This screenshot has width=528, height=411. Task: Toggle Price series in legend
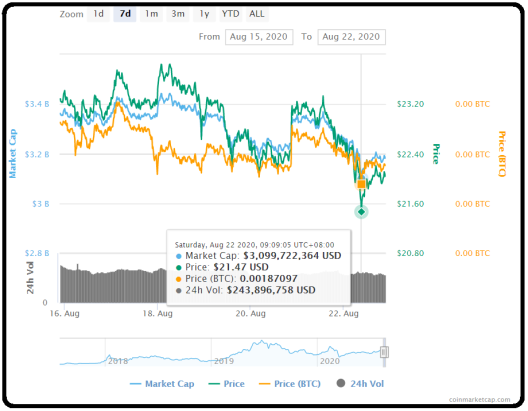pyautogui.click(x=227, y=384)
